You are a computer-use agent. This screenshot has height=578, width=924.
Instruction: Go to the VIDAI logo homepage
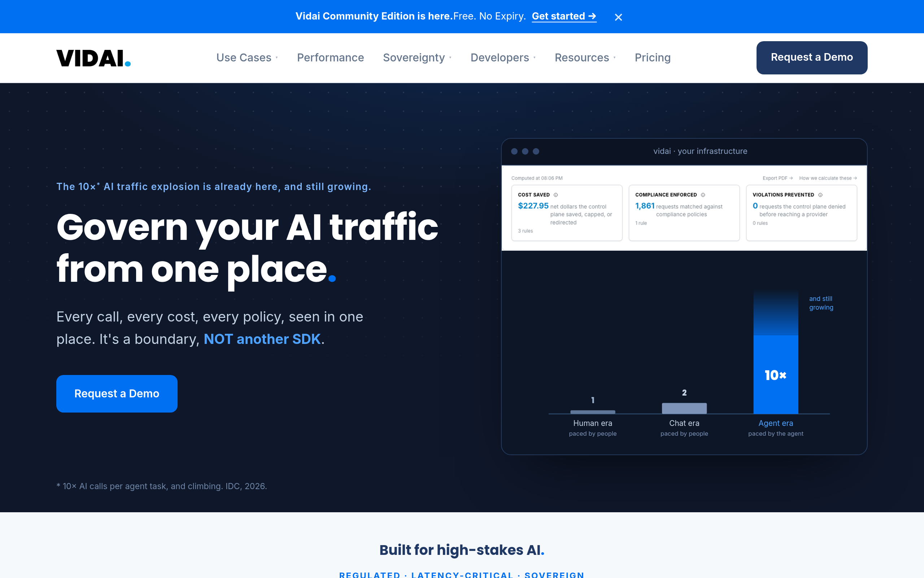tap(93, 58)
